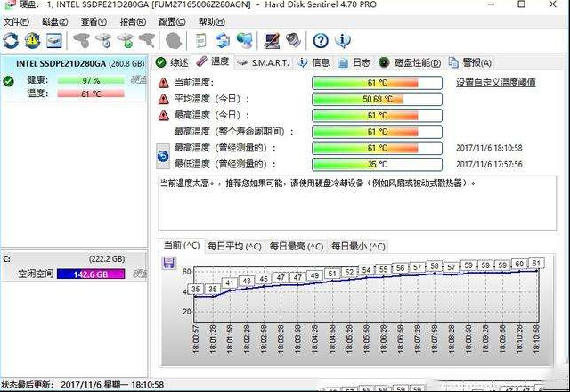This screenshot has width=570, height=392.
Task: Click the warning icon beside 平均温度 (今日)
Action: (x=164, y=99)
